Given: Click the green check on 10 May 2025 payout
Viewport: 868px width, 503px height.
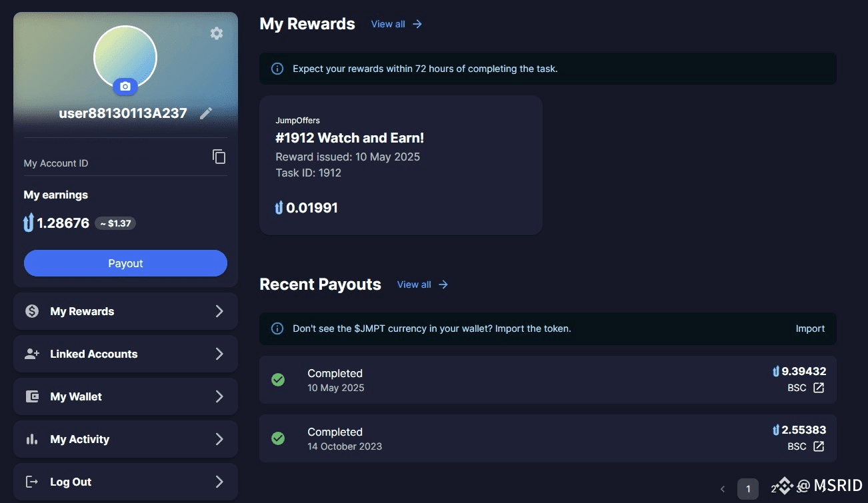Looking at the screenshot, I should click(278, 380).
